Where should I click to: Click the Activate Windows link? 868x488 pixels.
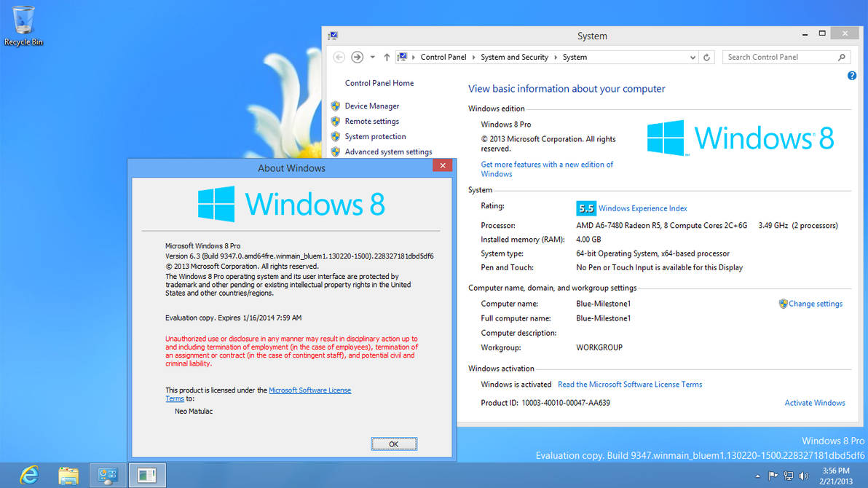[814, 403]
